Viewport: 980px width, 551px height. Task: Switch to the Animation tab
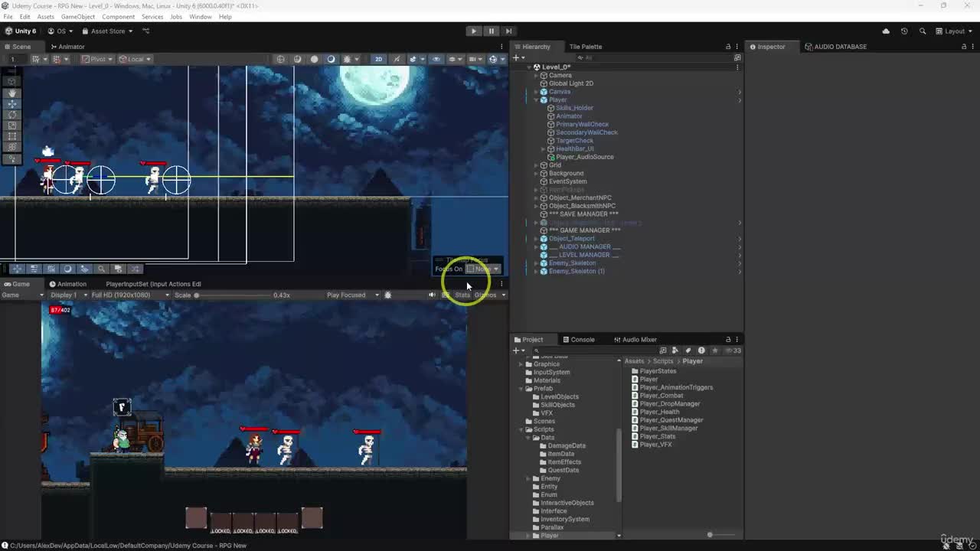coord(68,284)
